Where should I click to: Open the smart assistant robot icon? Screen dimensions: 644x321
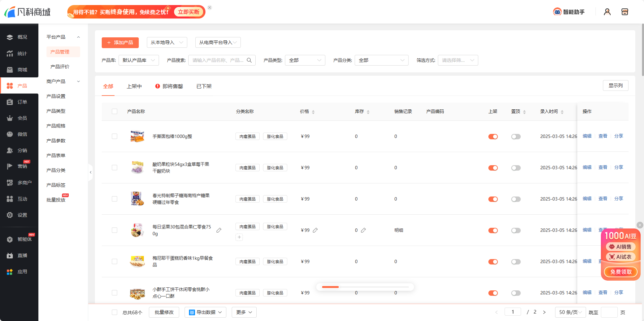point(557,12)
